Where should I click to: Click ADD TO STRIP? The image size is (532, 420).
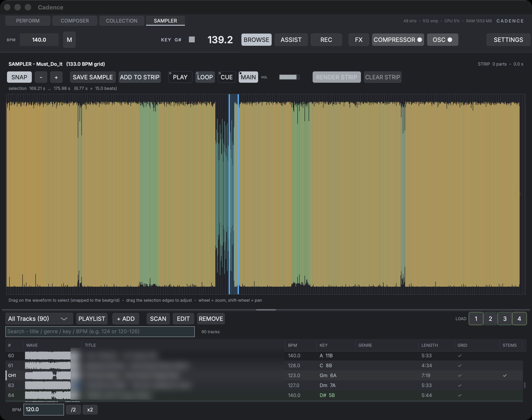(x=140, y=77)
